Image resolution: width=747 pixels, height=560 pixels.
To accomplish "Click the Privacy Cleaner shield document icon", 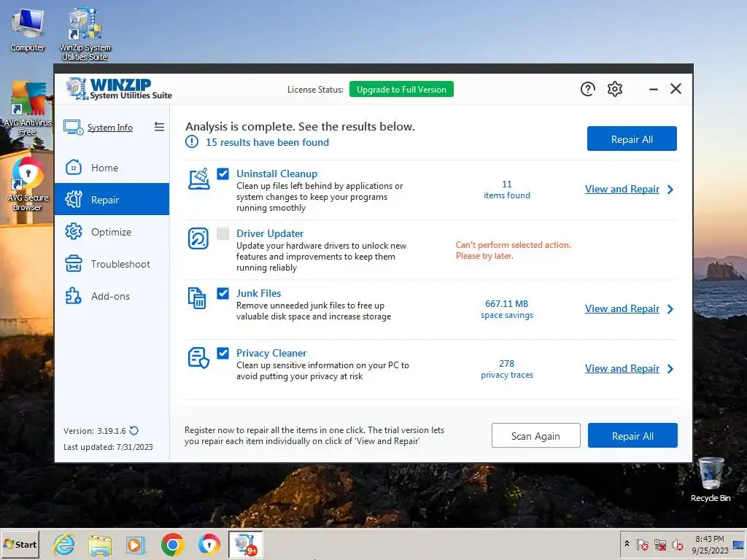I will 198,357.
